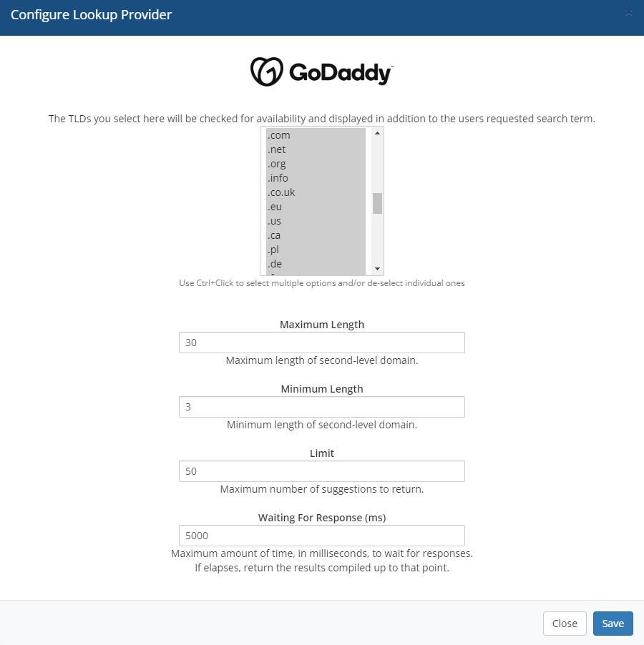Select .us in the TLD list
Image resolution: width=644 pixels, height=645 pixels.
point(315,221)
